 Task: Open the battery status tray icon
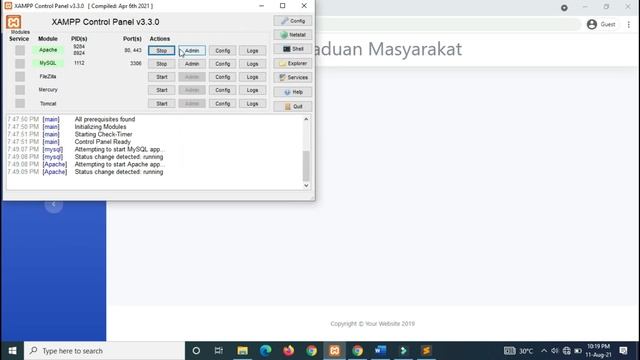click(578, 351)
